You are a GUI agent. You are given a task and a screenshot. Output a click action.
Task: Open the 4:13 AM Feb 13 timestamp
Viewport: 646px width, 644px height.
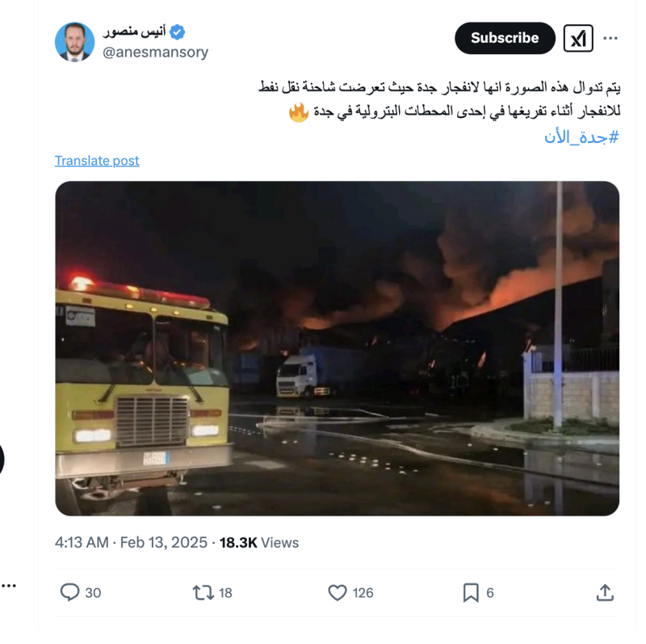coord(131,542)
